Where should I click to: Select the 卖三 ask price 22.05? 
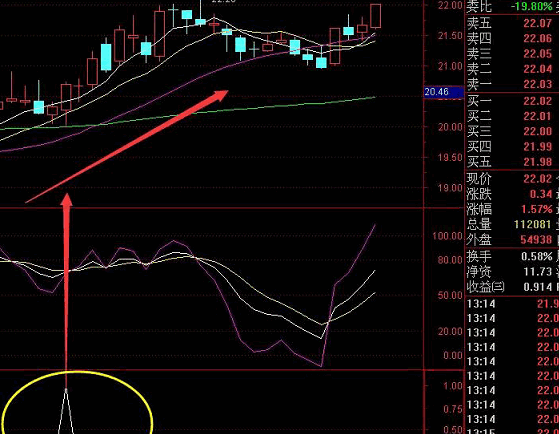(x=537, y=54)
